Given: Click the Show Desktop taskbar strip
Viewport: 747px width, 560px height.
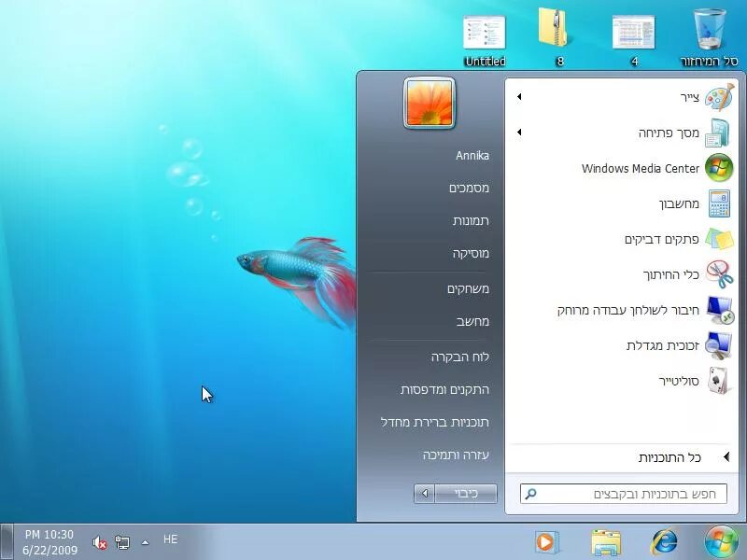Looking at the screenshot, I should coord(7,542).
